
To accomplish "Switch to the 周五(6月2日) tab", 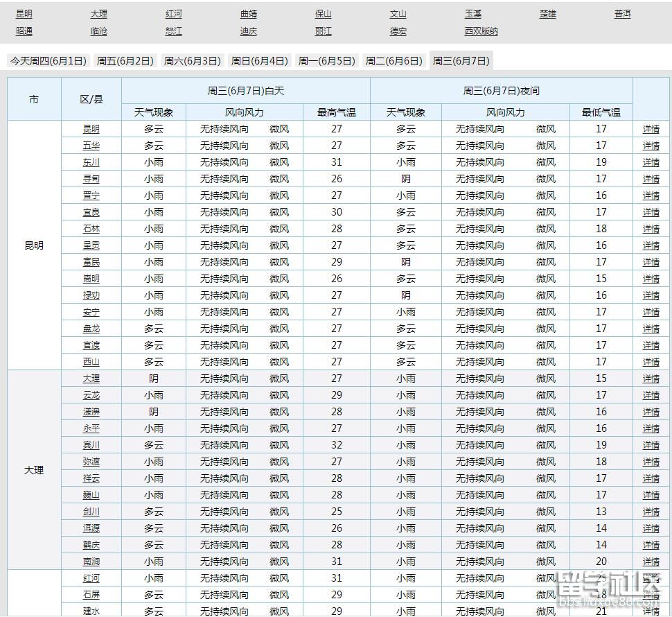I will point(125,60).
